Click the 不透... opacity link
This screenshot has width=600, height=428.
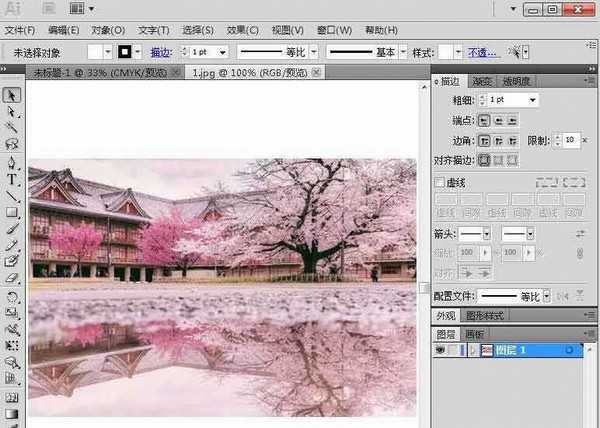tap(482, 52)
